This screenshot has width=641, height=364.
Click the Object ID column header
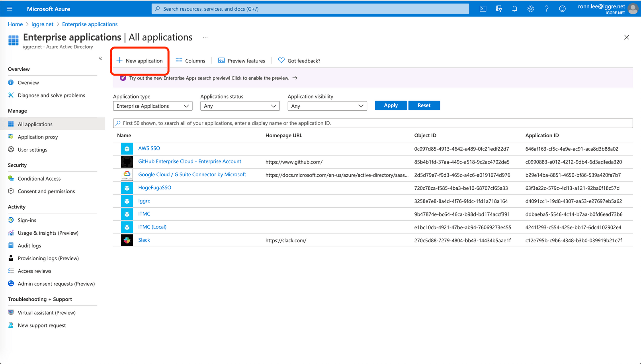pos(425,136)
